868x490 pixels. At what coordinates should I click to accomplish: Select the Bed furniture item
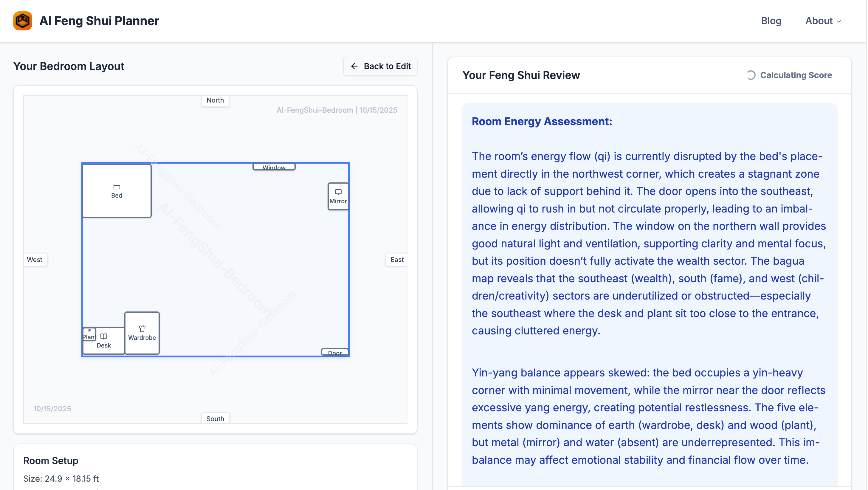117,191
